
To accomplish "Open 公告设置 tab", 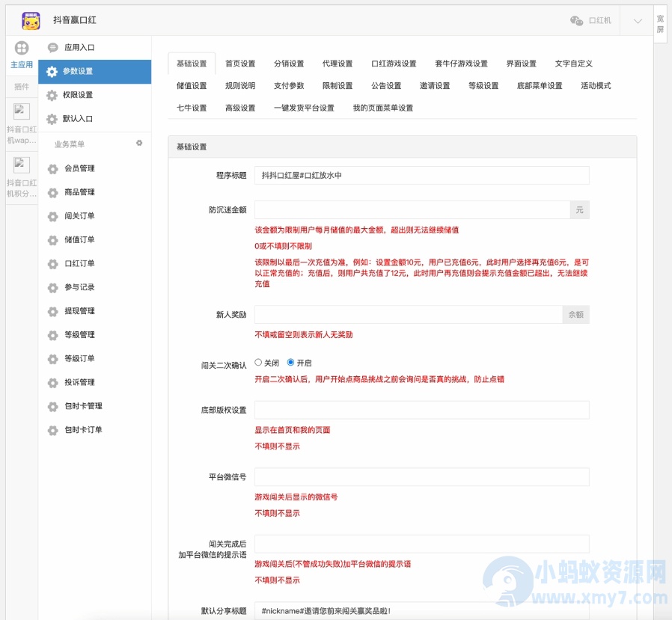I will click(386, 86).
